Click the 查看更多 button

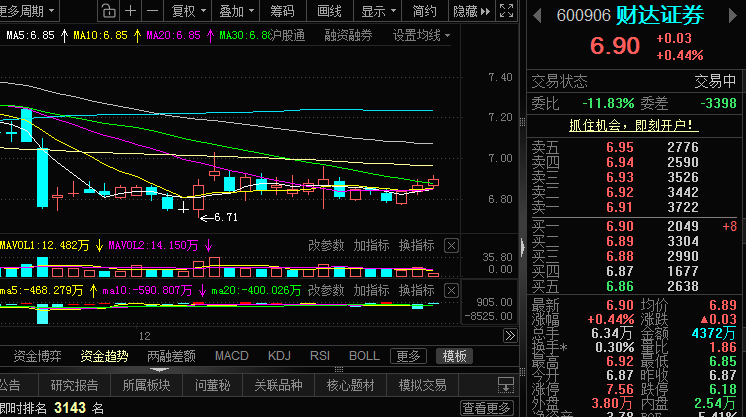486,408
